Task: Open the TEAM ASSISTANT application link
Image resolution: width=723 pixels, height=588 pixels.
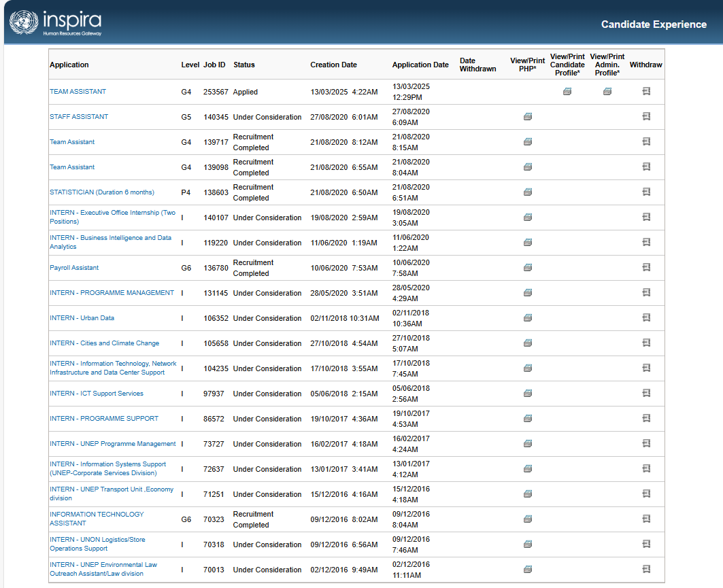Action: (78, 92)
